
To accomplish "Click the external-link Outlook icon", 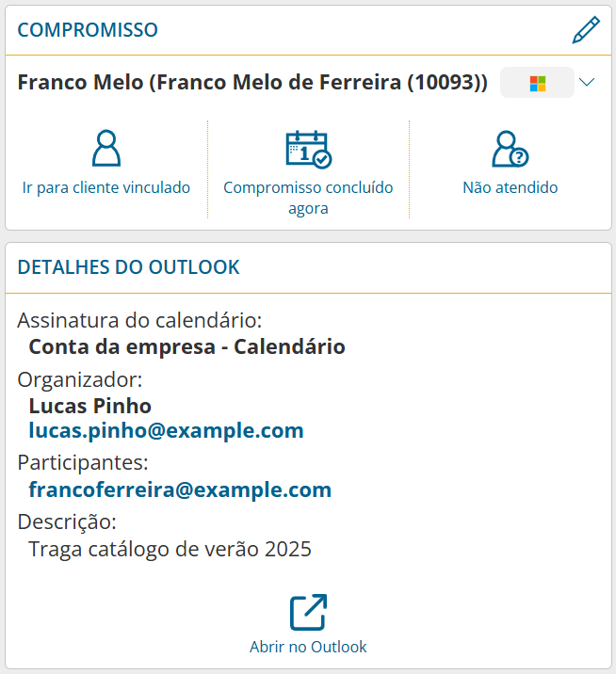I will click(x=308, y=612).
